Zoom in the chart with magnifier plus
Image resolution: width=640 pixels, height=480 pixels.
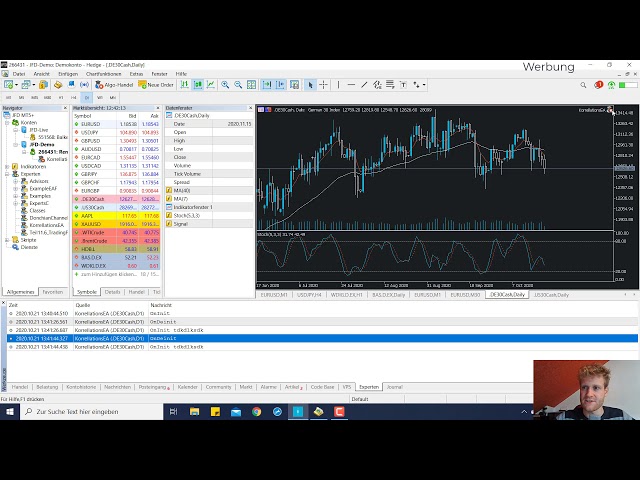pyautogui.click(x=225, y=85)
